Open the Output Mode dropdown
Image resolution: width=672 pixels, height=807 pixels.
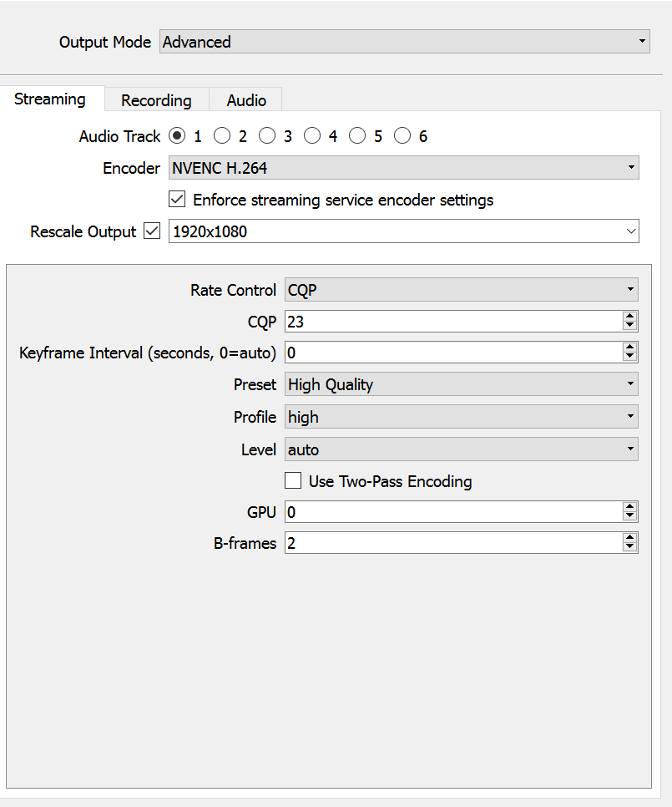pyautogui.click(x=405, y=42)
